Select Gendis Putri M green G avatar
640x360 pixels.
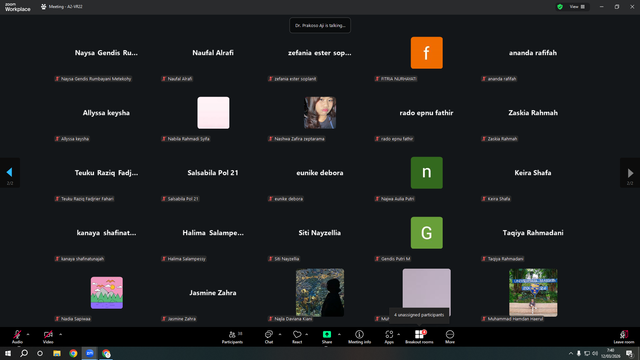coord(427,233)
